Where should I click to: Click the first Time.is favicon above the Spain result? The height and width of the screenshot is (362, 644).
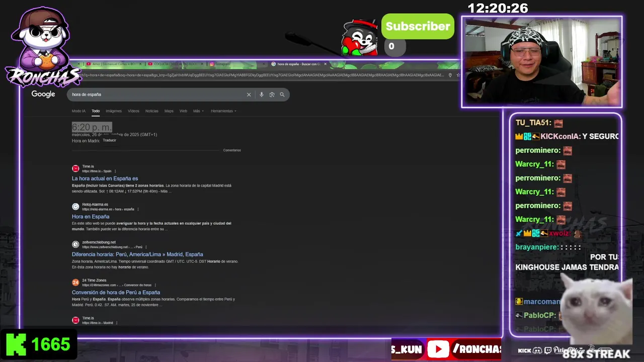point(75,168)
